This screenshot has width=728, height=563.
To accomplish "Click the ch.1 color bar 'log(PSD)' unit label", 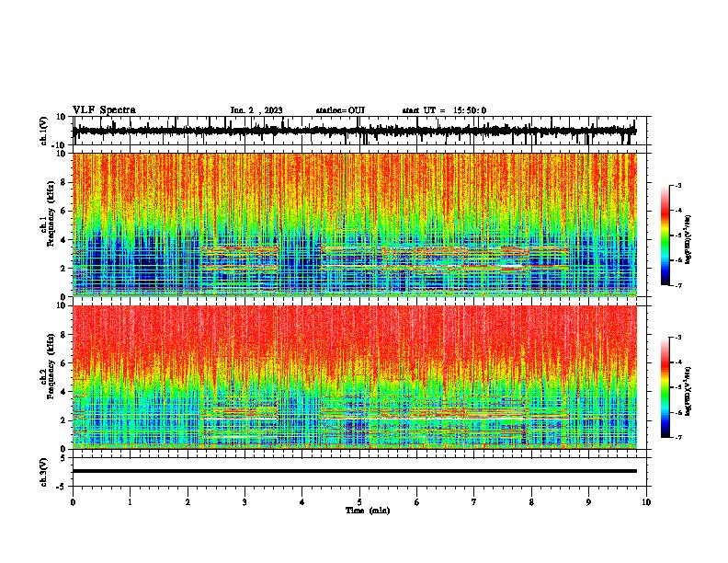I will coord(688,240).
